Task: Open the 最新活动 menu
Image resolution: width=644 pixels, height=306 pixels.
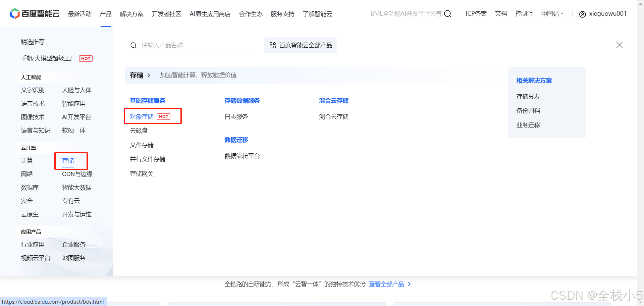Action: coord(80,14)
